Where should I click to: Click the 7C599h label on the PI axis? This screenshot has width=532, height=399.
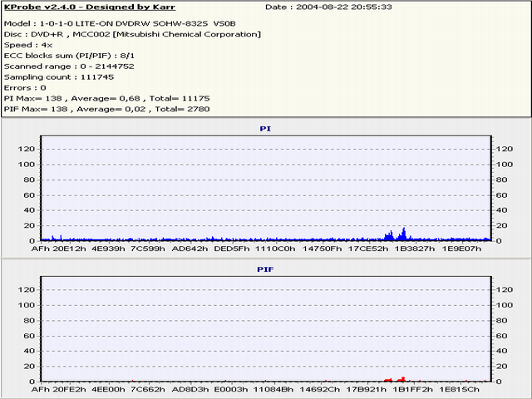pos(148,249)
